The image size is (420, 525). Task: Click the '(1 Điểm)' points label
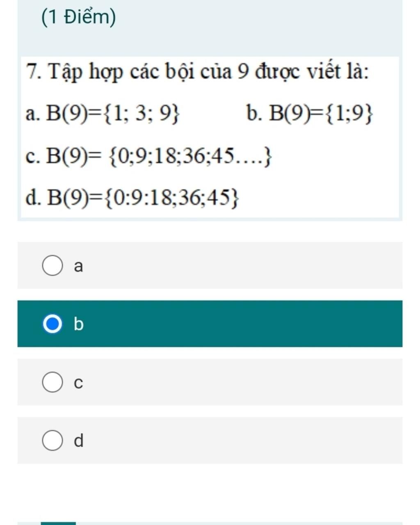click(79, 18)
